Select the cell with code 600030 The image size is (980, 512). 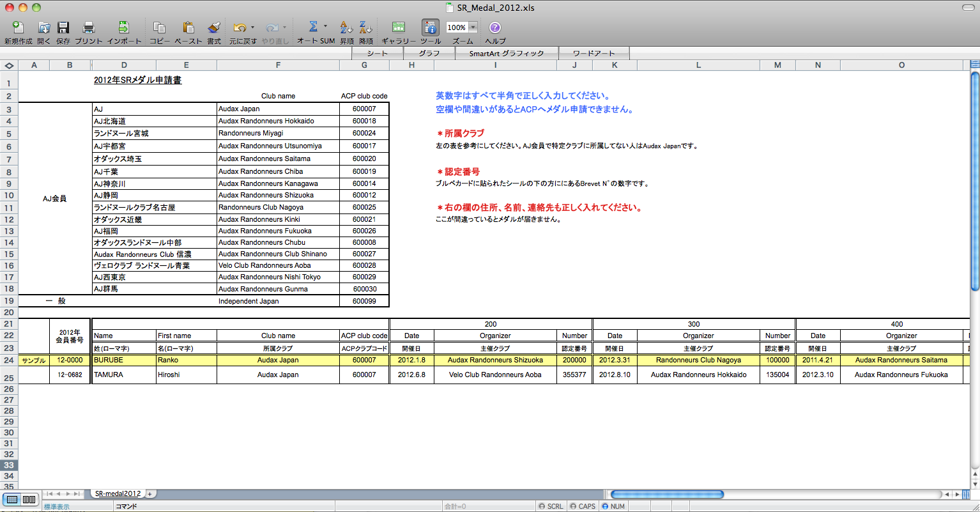click(364, 289)
